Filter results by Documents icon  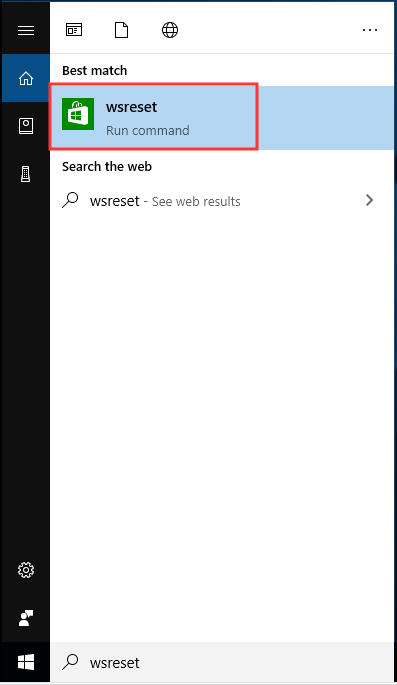point(121,30)
